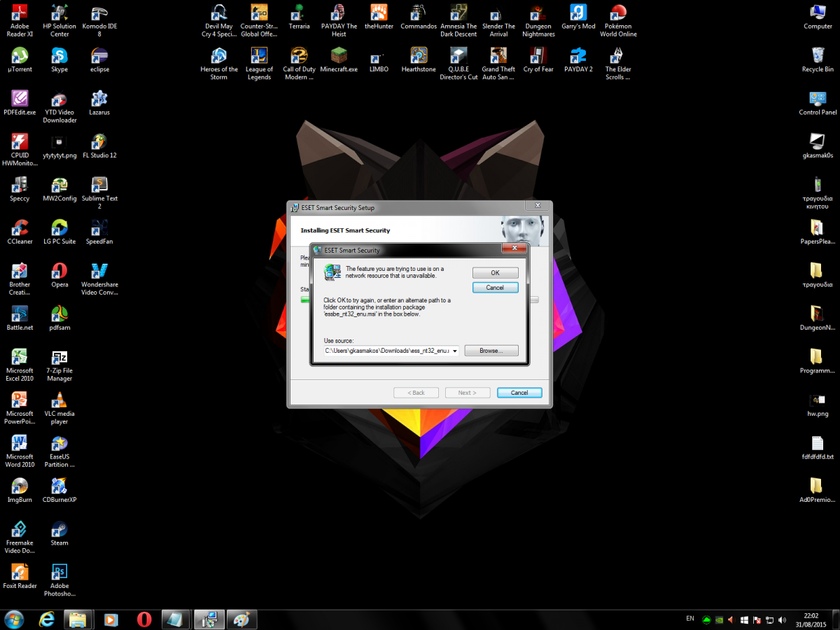Click the installation progress bar in Setup window

[419, 300]
